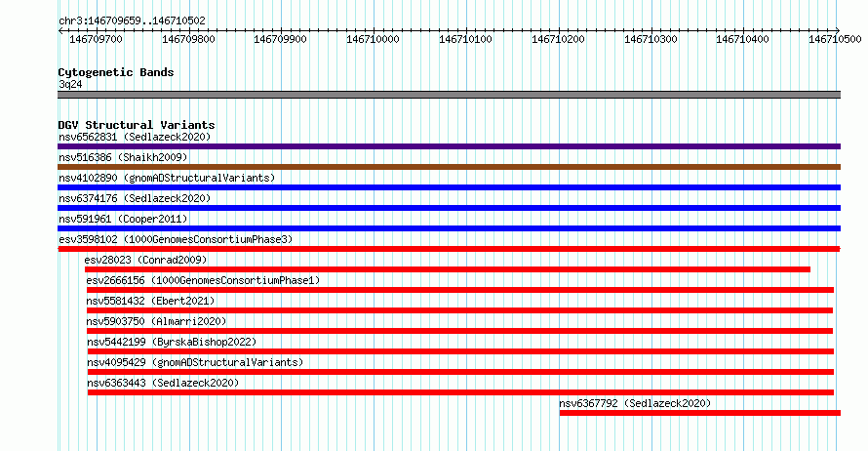Select the red nsv6363443 variant bar
This screenshot has width=868, height=451.
(460, 392)
